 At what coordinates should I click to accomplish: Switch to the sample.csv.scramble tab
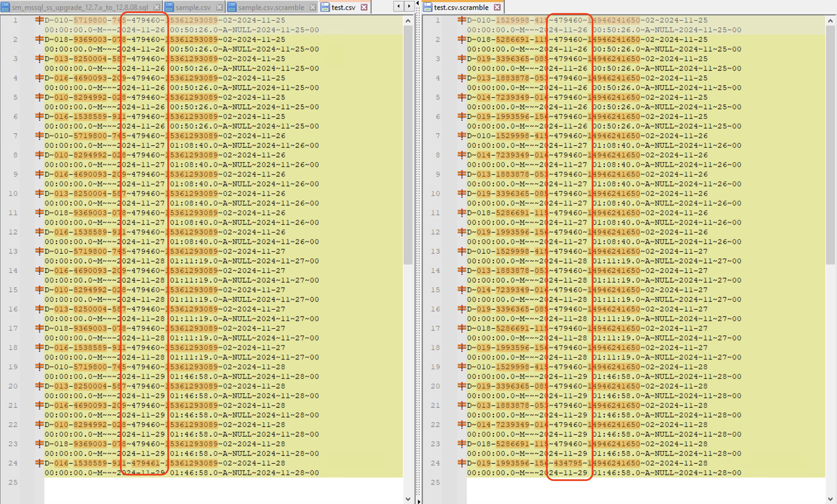click(271, 7)
